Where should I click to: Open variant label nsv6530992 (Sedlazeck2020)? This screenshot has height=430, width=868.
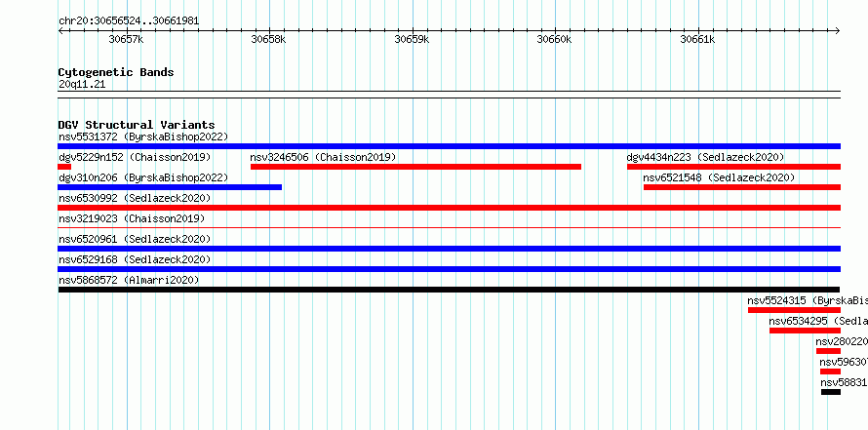tap(135, 198)
